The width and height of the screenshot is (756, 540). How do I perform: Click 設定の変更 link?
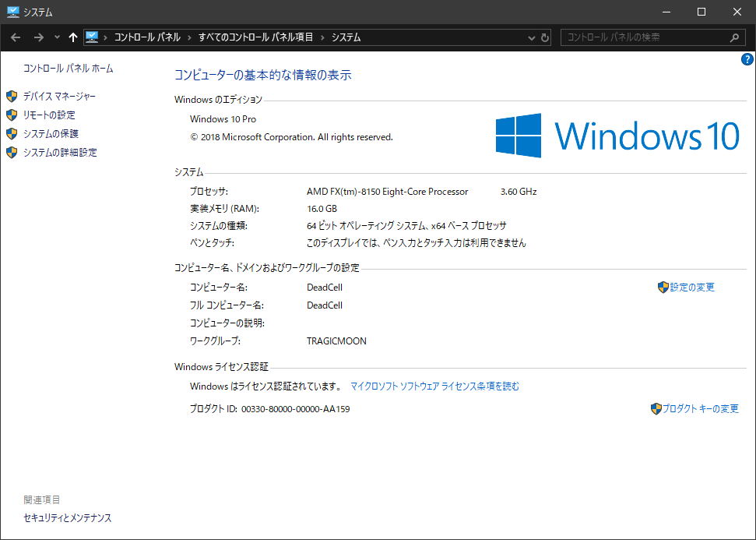[691, 288]
